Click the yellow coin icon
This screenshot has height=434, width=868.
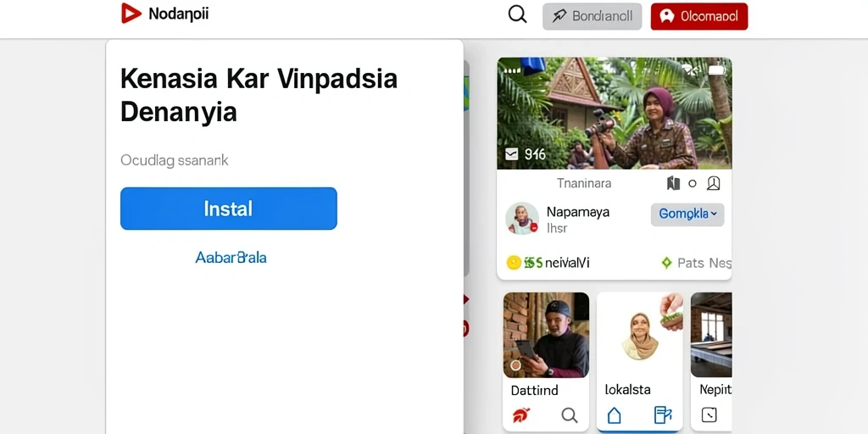[x=514, y=263]
